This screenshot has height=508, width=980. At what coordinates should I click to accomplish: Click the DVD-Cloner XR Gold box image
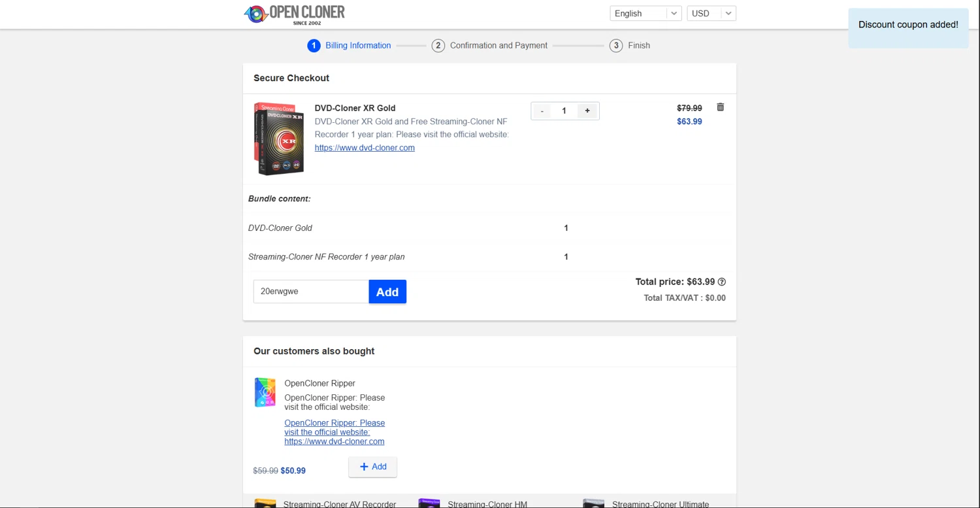point(279,139)
